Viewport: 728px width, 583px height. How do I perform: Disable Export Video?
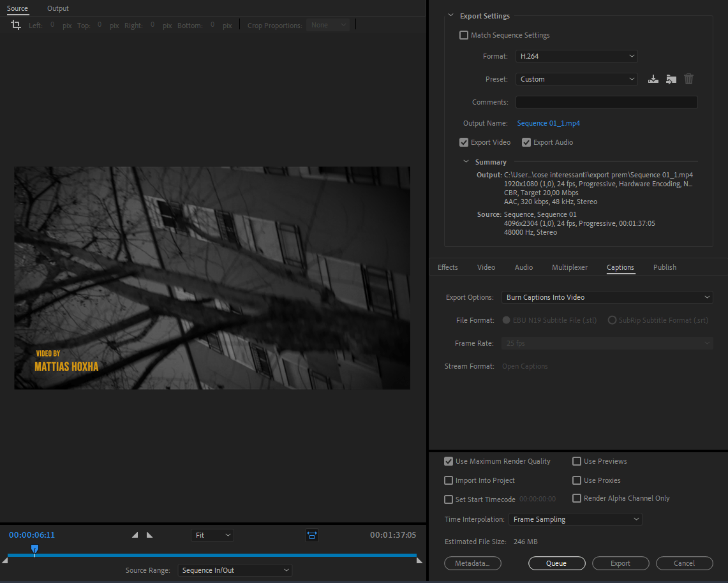463,142
